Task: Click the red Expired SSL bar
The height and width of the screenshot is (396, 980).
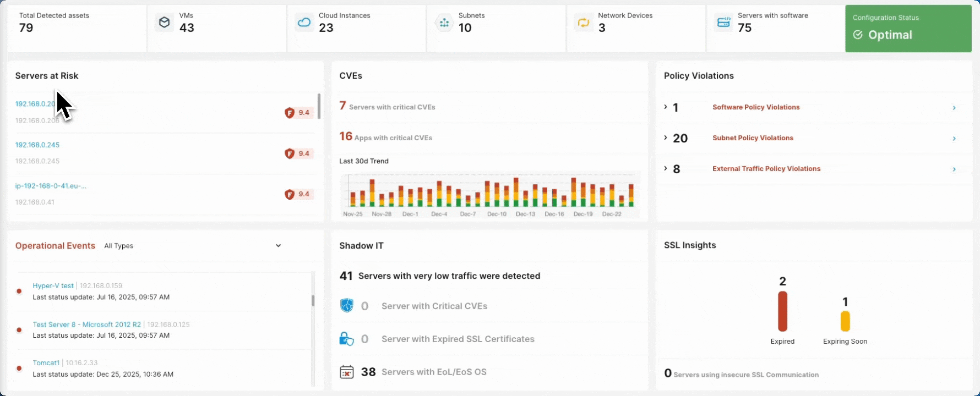Action: pyautogui.click(x=782, y=311)
